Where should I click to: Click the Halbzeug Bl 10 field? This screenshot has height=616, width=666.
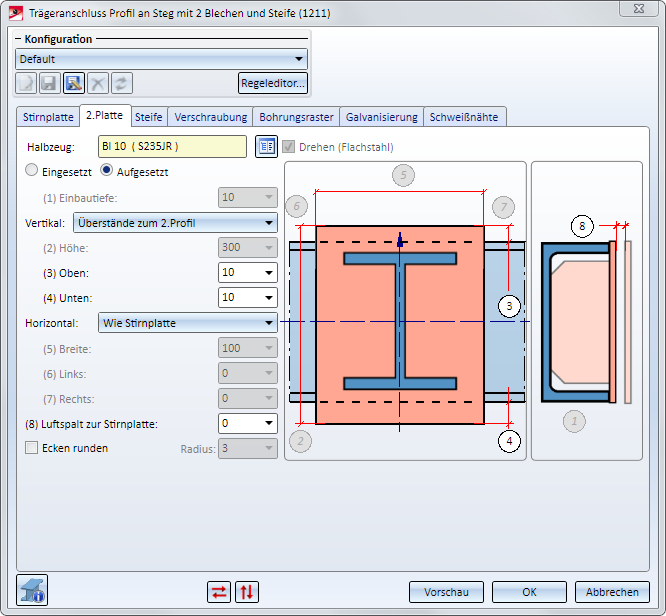171,147
